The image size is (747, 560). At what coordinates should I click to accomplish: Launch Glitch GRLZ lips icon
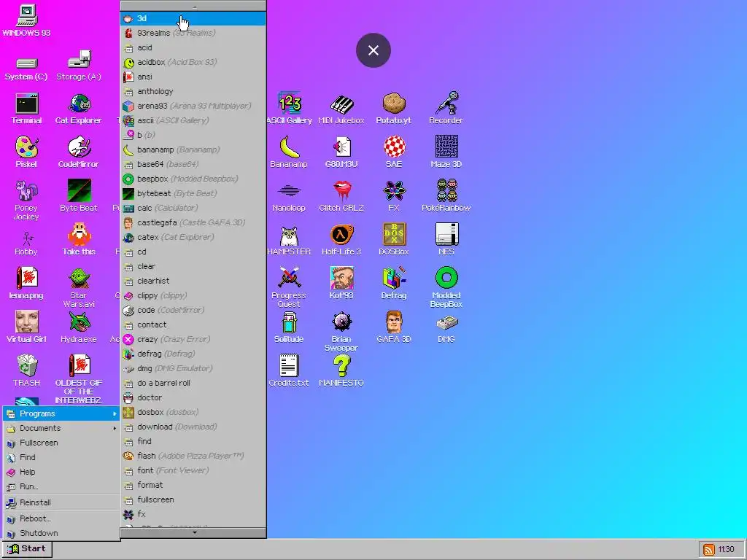pos(341,195)
